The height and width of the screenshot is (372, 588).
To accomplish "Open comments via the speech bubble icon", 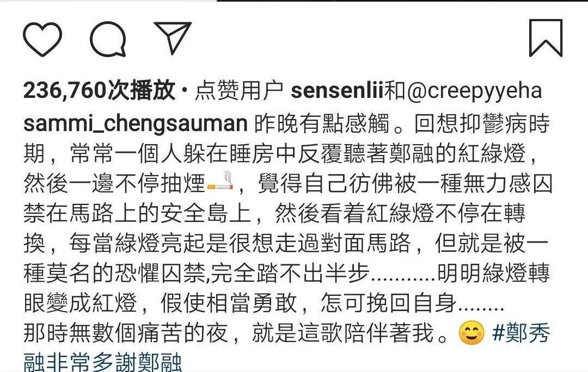I will (x=108, y=39).
